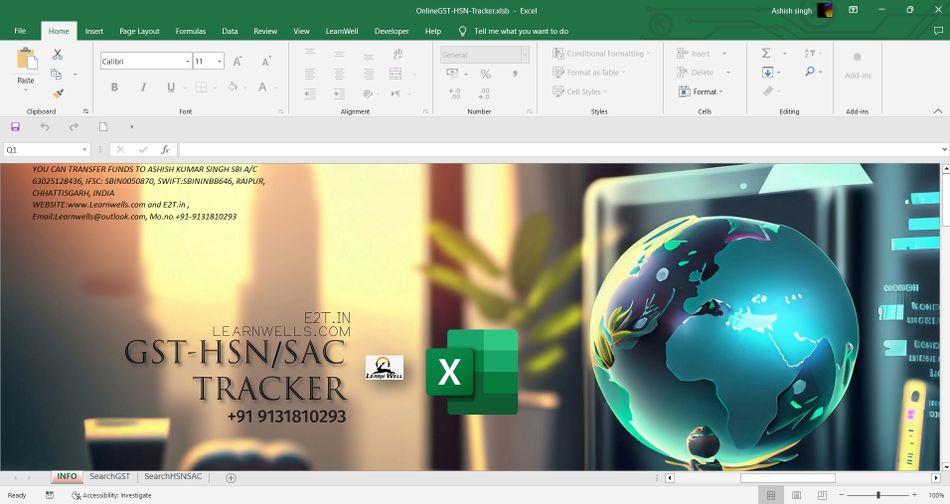Select the Cut scissors icon
Screen dimensions: 950x504
point(58,55)
